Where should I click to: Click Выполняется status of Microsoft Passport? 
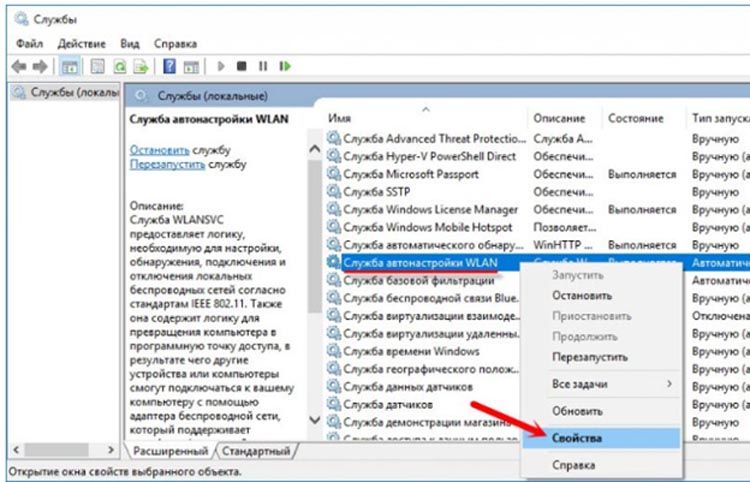(x=642, y=174)
